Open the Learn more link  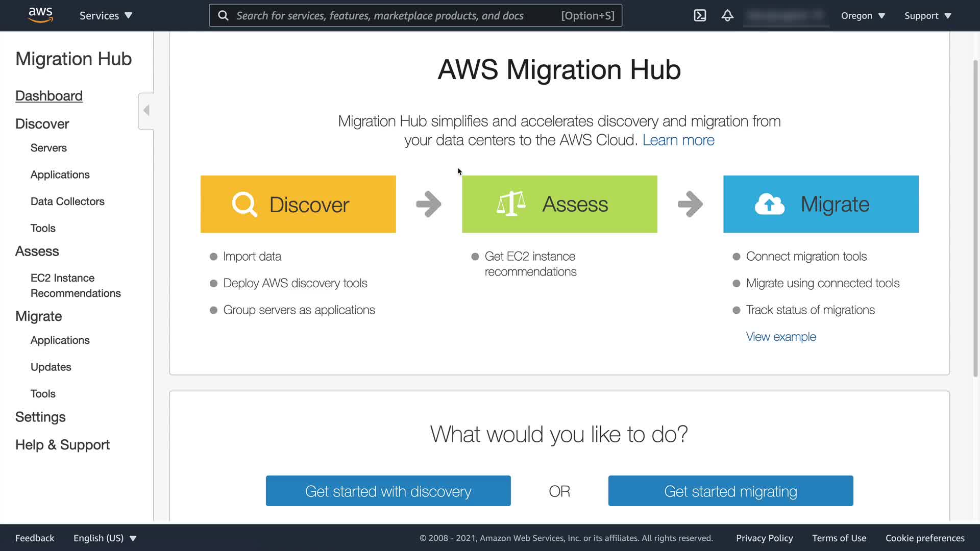678,140
